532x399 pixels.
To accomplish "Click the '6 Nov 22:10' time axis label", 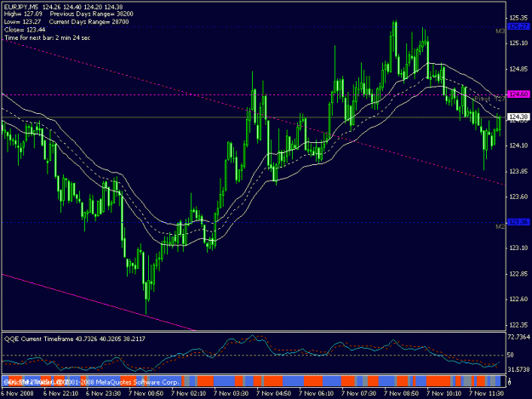I will 60,394.
